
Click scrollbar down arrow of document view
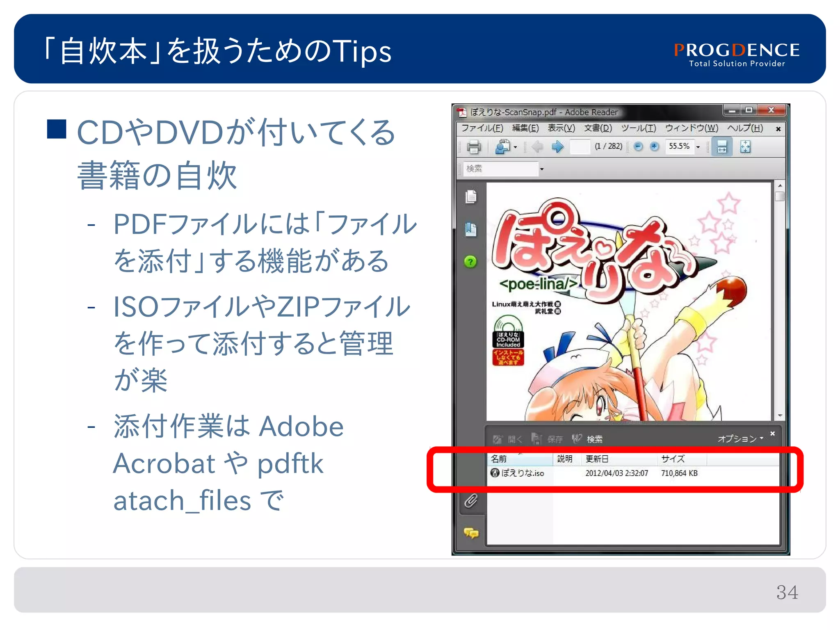coord(780,416)
